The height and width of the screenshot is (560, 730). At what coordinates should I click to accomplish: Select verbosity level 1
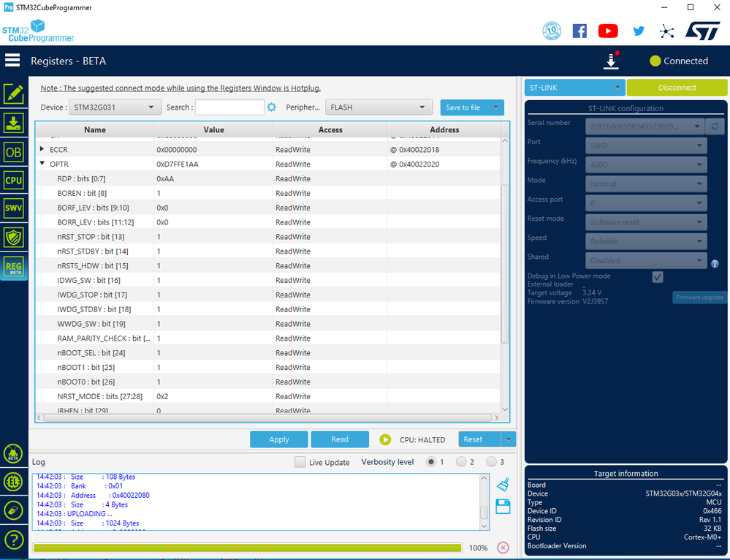431,462
